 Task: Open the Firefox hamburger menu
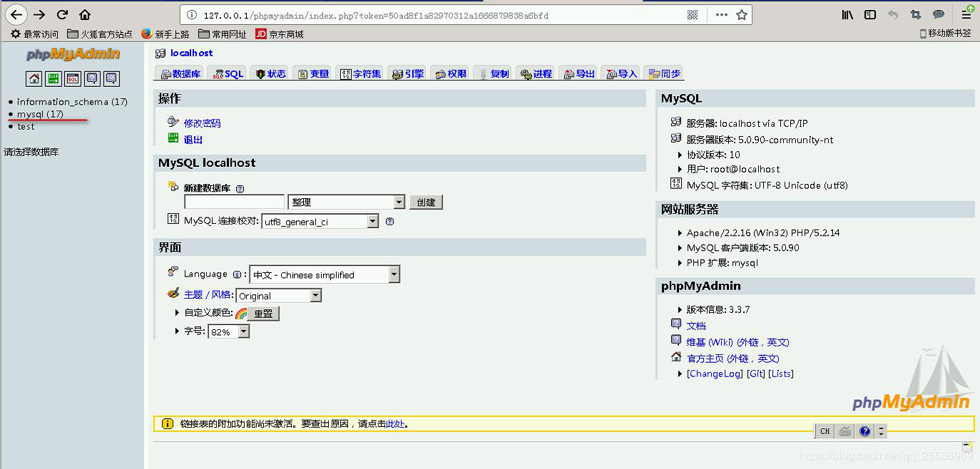click(966, 14)
